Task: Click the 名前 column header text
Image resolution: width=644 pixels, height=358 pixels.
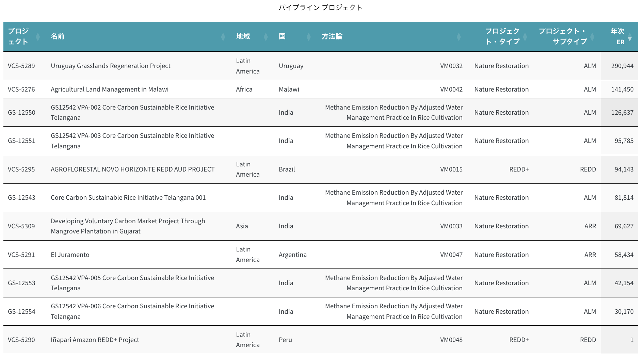Action: (58, 36)
